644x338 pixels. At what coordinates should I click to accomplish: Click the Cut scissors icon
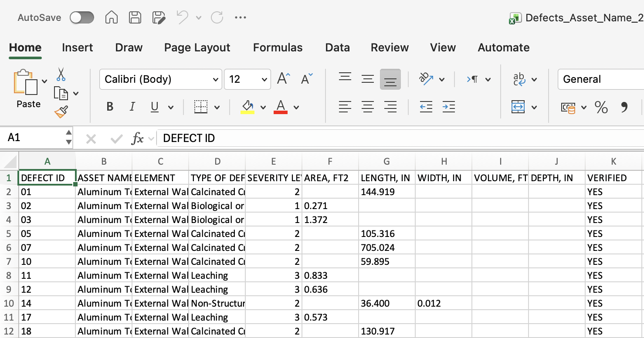(x=61, y=74)
